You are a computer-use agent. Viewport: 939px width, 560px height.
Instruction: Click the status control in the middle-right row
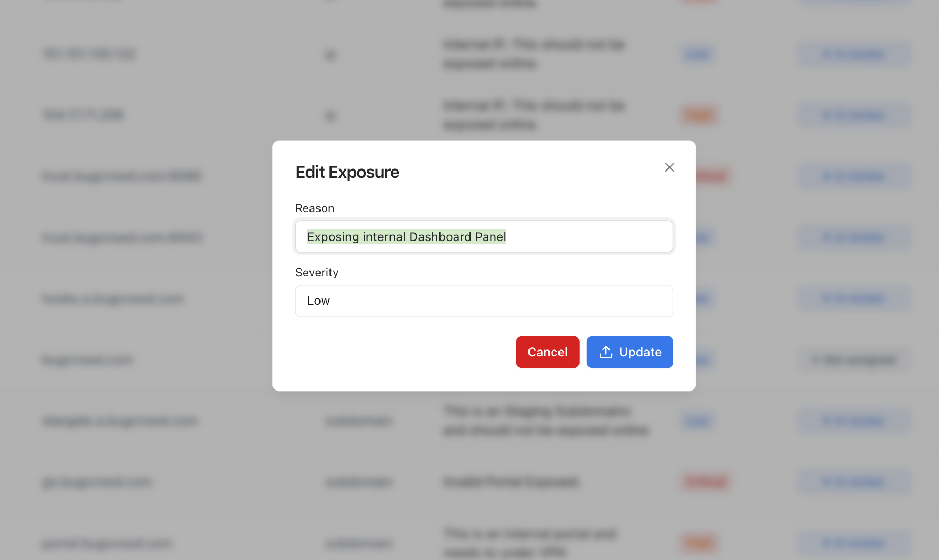pos(855,359)
